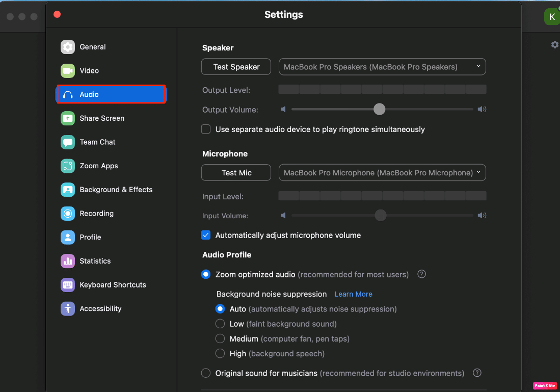This screenshot has width=560, height=392.
Task: Click the Statistics bar chart icon
Action: [x=67, y=261]
